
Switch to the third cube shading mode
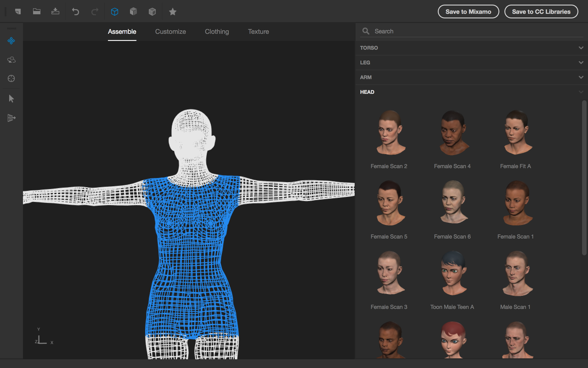click(152, 12)
